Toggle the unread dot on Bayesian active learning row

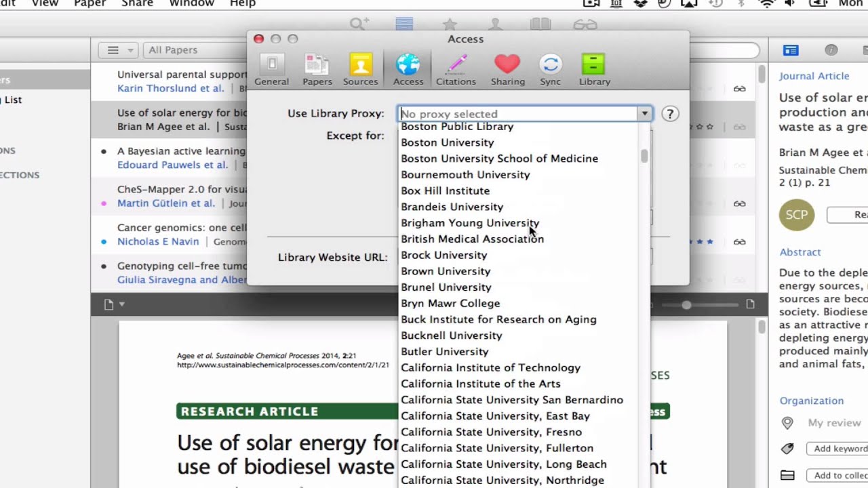click(104, 151)
